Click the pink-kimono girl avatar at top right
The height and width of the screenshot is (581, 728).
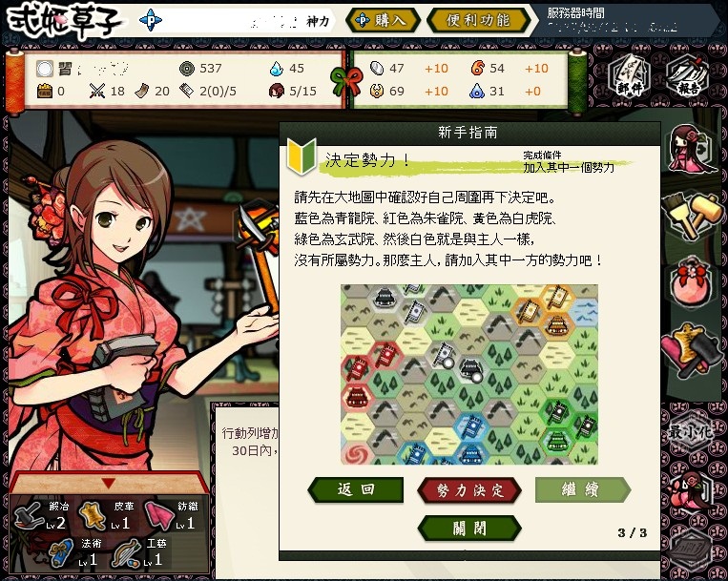coord(690,150)
